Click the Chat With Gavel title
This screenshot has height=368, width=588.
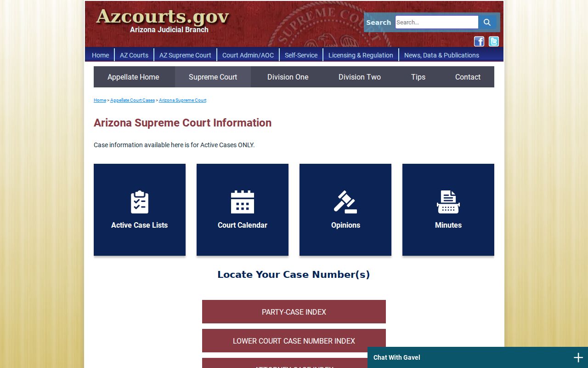click(397, 357)
